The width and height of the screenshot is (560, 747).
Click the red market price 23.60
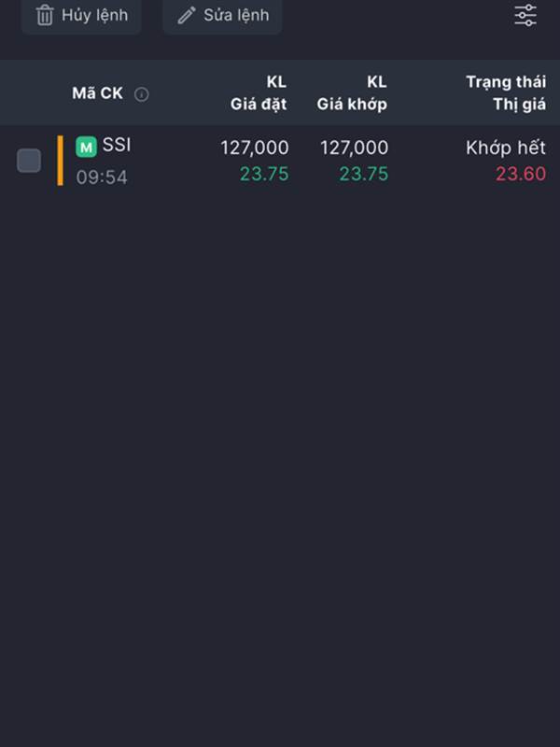pyautogui.click(x=521, y=174)
